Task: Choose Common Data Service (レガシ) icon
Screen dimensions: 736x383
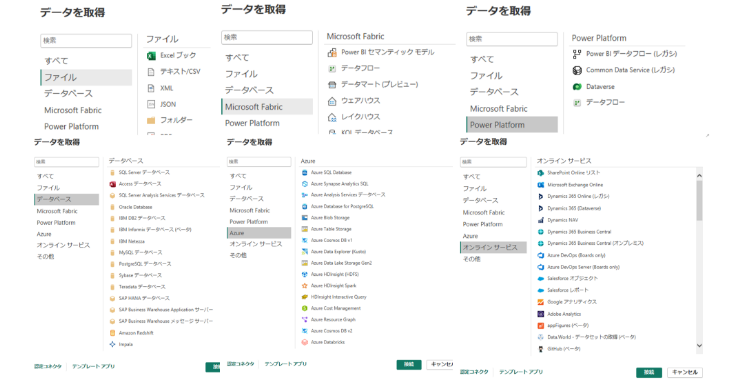Action: (577, 70)
